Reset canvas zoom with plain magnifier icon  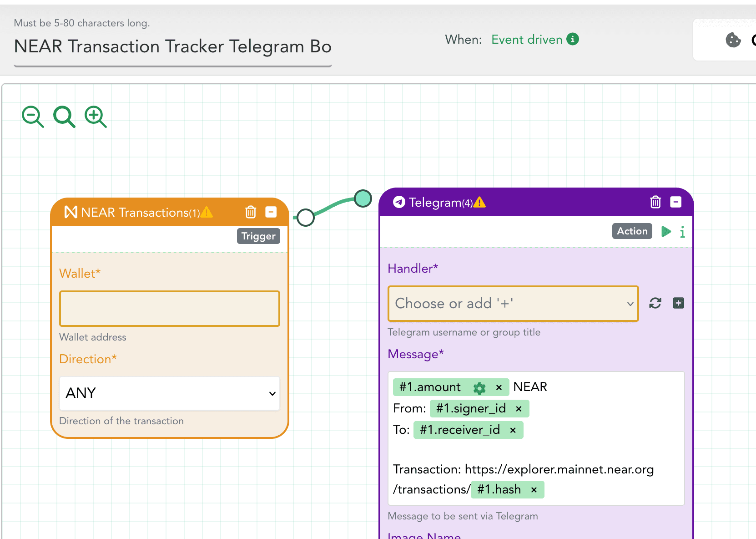pos(64,117)
